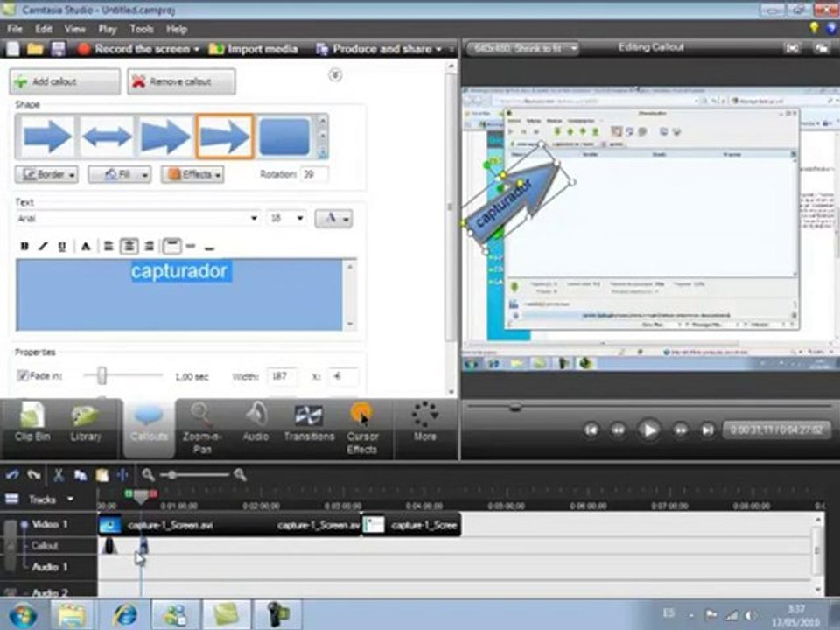Open the Effects dropdown
Image resolution: width=840 pixels, height=630 pixels.
click(192, 175)
